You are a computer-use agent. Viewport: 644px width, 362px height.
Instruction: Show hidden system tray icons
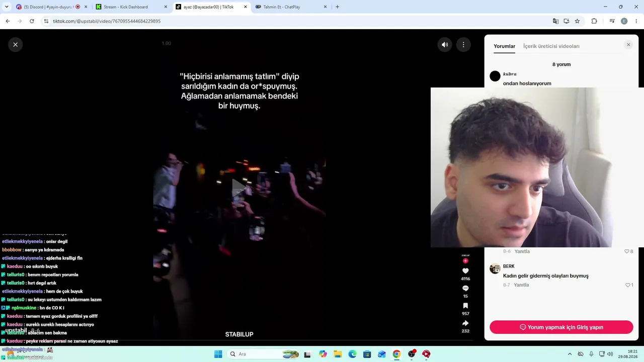click(x=570, y=354)
